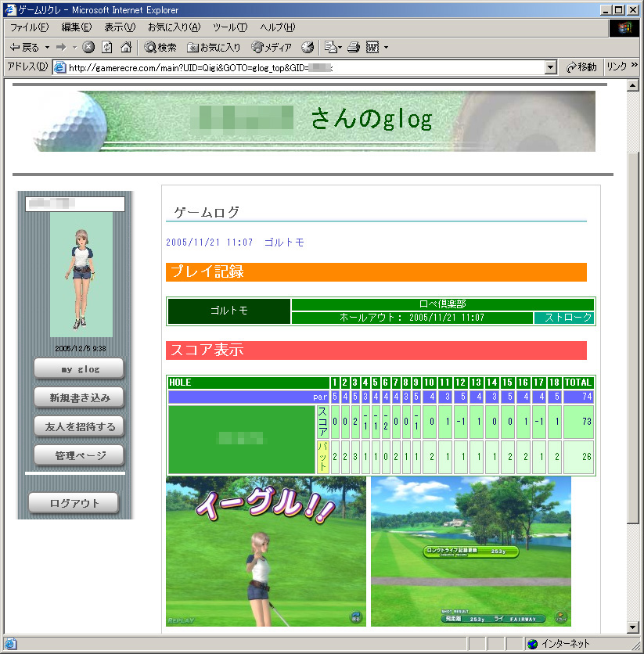This screenshot has width=644, height=654.
Task: Click the Print toolbar icon
Action: coord(354,48)
